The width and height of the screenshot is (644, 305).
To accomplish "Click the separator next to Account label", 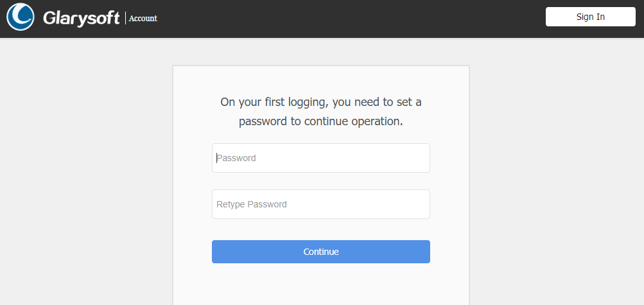I will tap(125, 18).
